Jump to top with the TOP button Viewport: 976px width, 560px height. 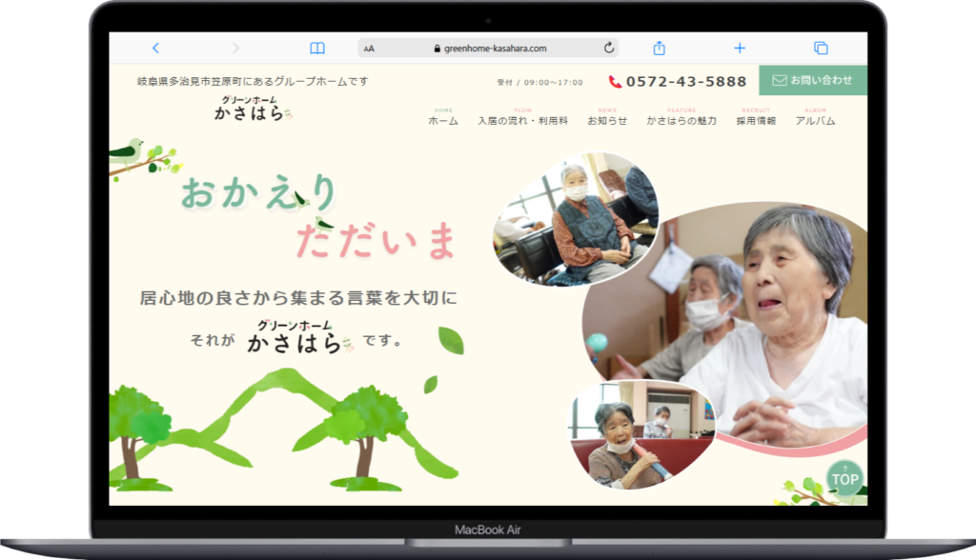[844, 478]
